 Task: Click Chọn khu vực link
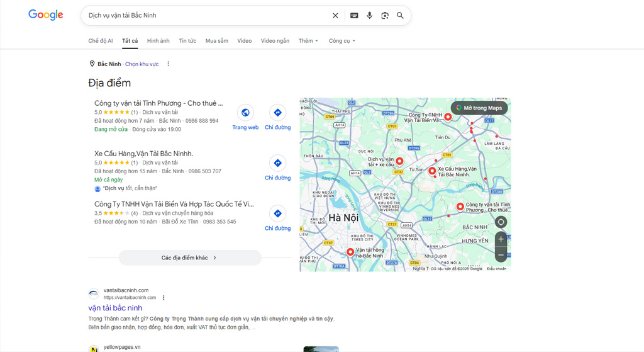[142, 64]
